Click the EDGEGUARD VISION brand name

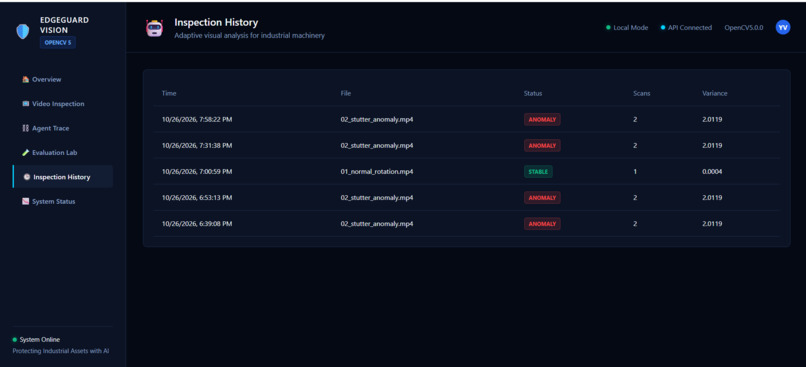[64, 25]
